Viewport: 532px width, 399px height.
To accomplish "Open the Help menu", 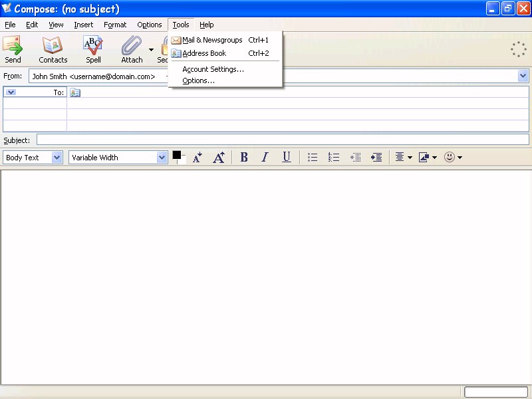I will click(206, 25).
